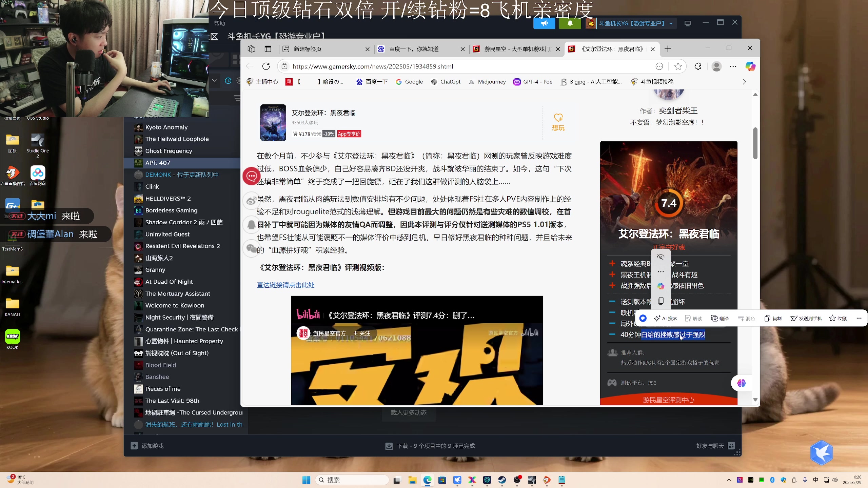
Task: Click 翻译 translate in selection toolbar
Action: pos(720,318)
